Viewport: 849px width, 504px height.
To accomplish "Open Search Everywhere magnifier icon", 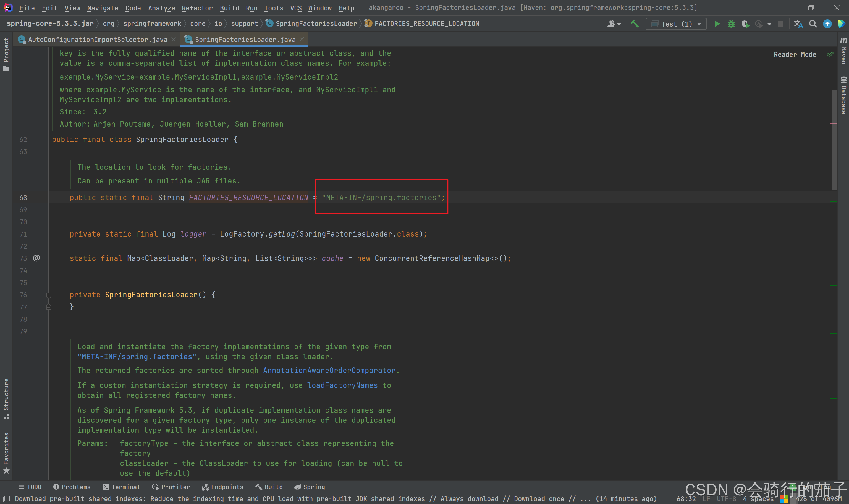I will (813, 24).
